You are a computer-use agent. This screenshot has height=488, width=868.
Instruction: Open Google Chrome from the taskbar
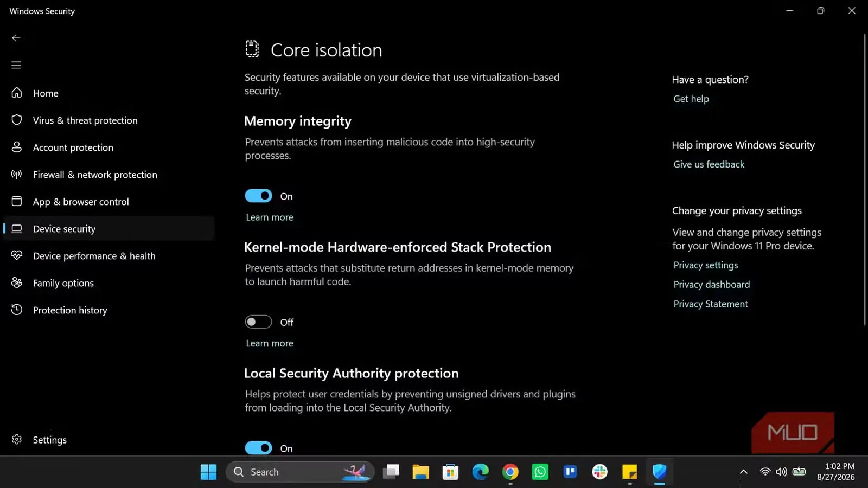tap(510, 472)
